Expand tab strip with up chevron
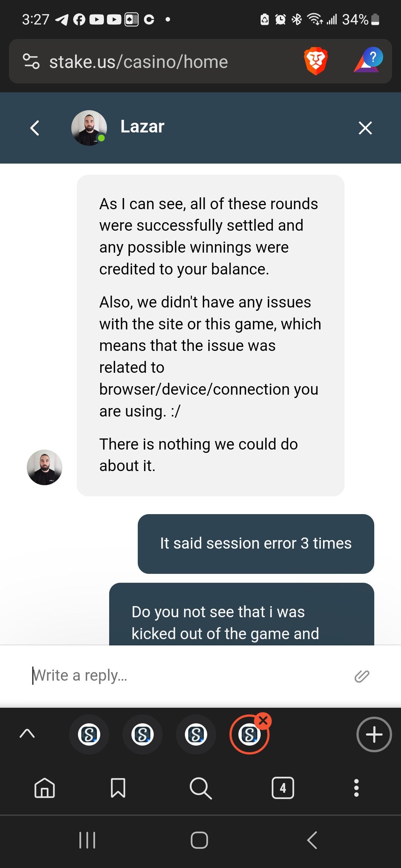Viewport: 401px width, 868px height. 27,734
